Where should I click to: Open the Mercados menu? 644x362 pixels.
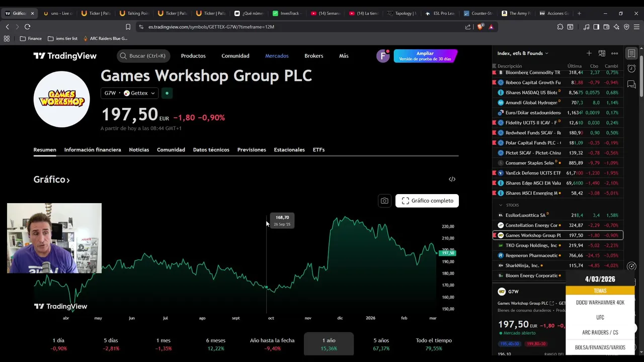(277, 56)
